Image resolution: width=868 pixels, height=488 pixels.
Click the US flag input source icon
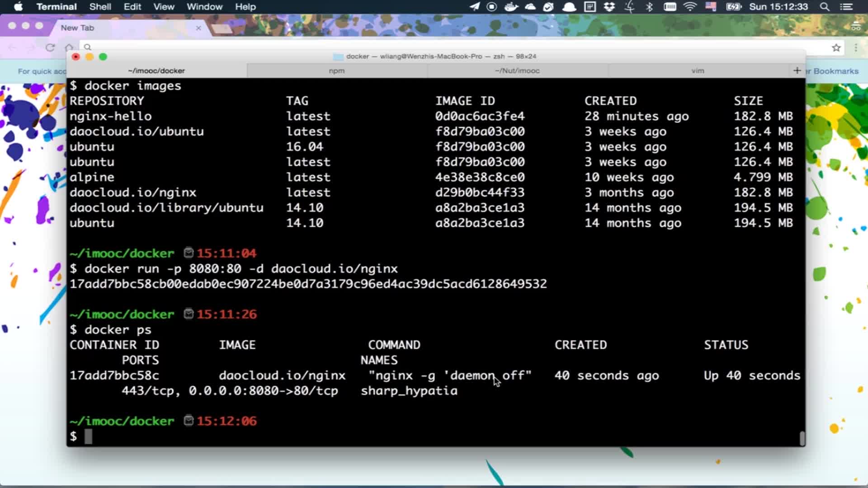(711, 7)
